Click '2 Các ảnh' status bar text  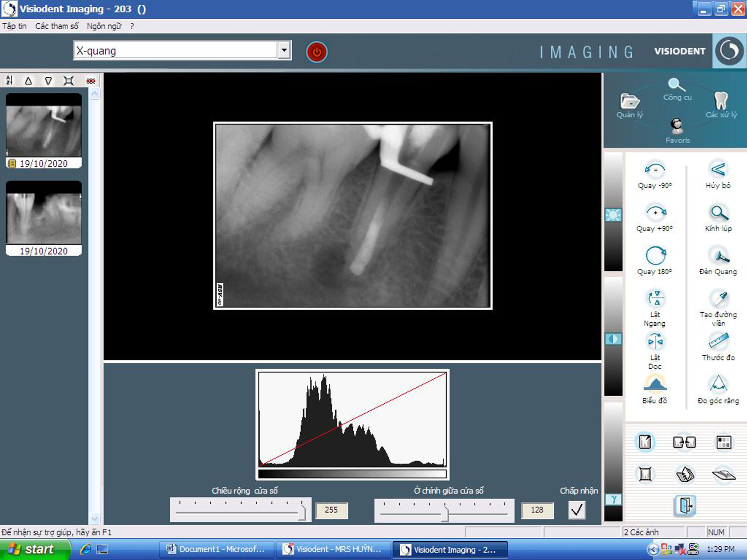[x=641, y=532]
